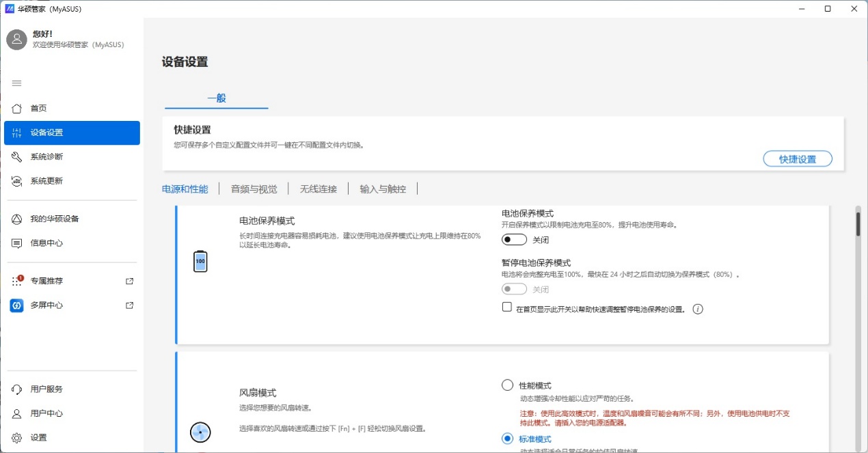
Task: Click the home icon beside 首页
Action: click(17, 108)
